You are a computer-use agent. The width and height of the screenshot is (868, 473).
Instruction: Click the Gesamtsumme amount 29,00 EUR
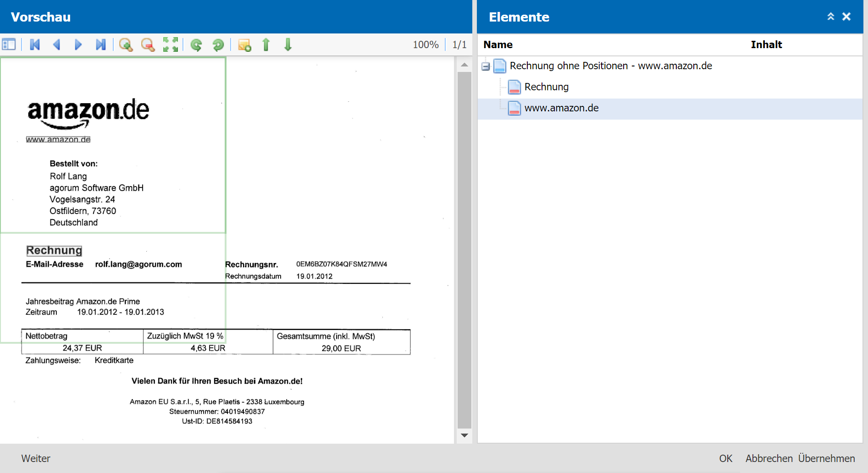pyautogui.click(x=341, y=348)
